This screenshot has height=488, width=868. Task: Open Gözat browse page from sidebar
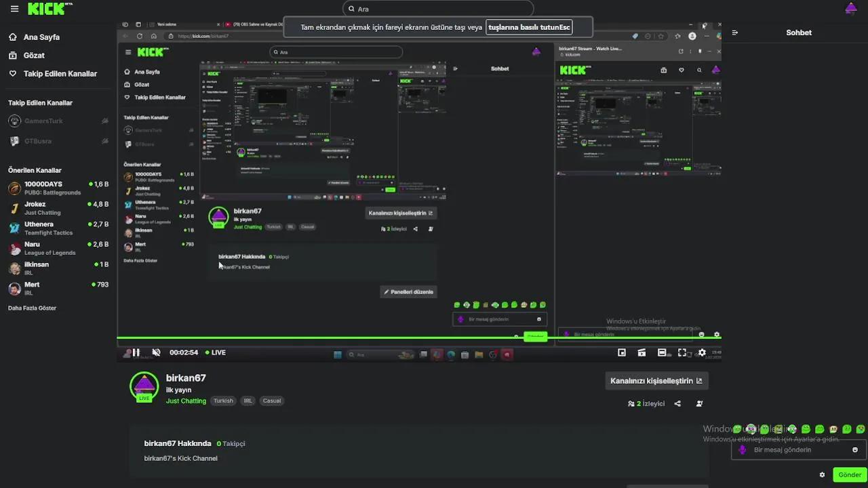coord(34,56)
